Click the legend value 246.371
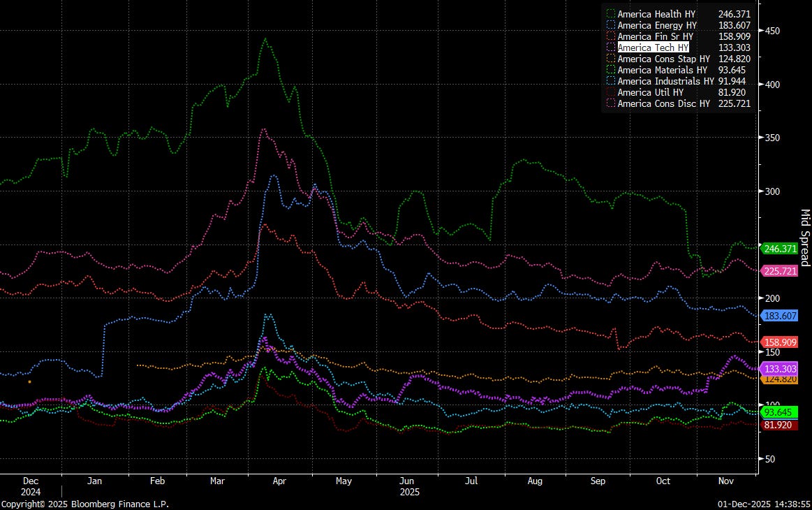 (x=734, y=14)
